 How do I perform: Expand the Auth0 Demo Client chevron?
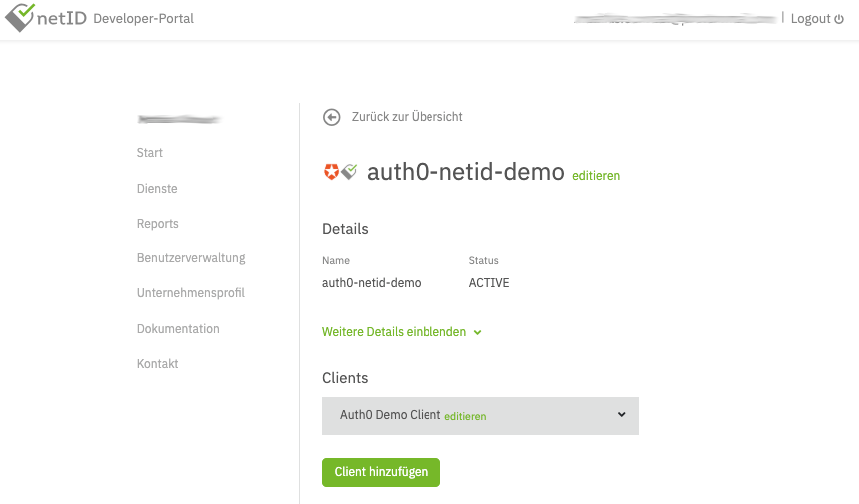[x=622, y=415]
